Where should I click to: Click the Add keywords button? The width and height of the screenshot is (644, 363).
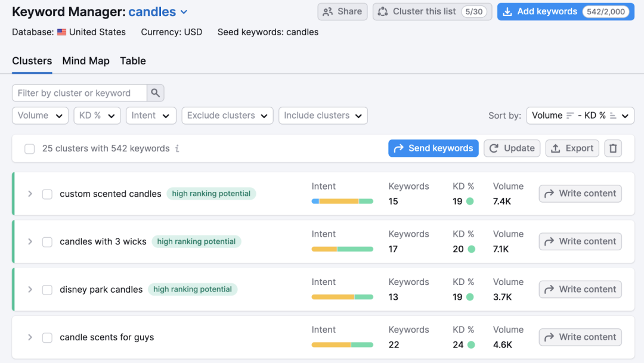click(565, 11)
